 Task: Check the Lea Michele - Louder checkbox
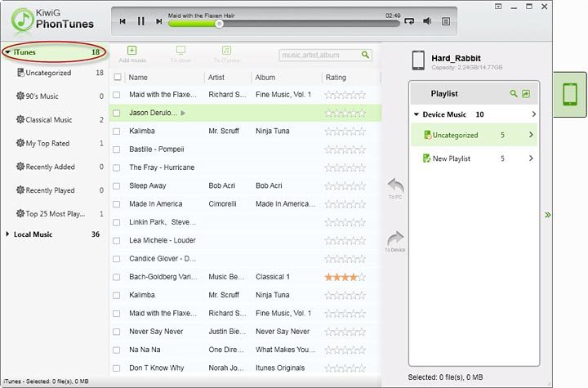(117, 240)
